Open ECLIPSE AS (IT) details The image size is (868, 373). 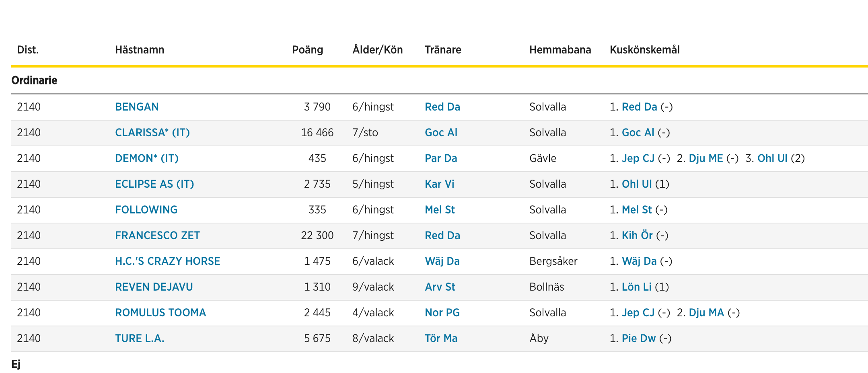pos(154,184)
